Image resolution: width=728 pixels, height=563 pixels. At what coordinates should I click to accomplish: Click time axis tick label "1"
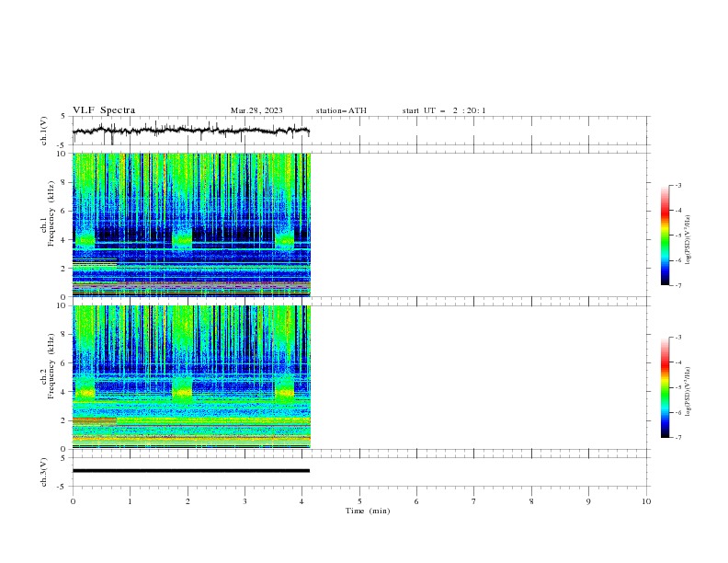pyautogui.click(x=130, y=501)
